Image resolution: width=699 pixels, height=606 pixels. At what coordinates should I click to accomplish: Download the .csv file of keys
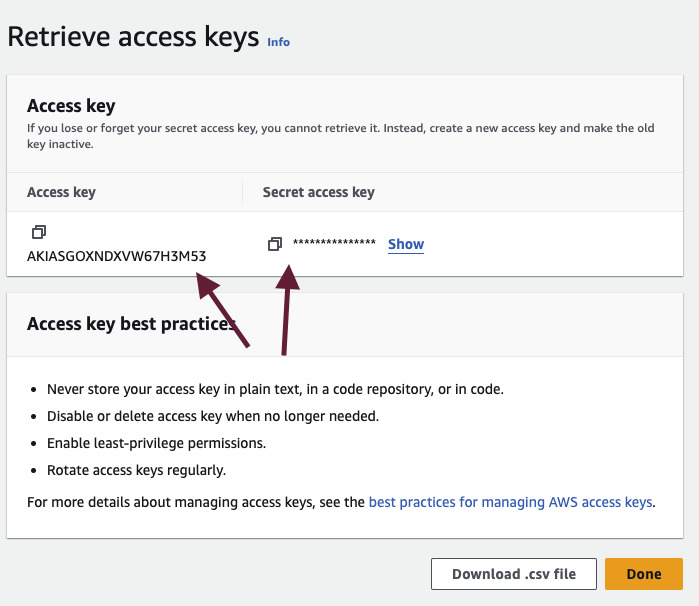[x=514, y=574]
